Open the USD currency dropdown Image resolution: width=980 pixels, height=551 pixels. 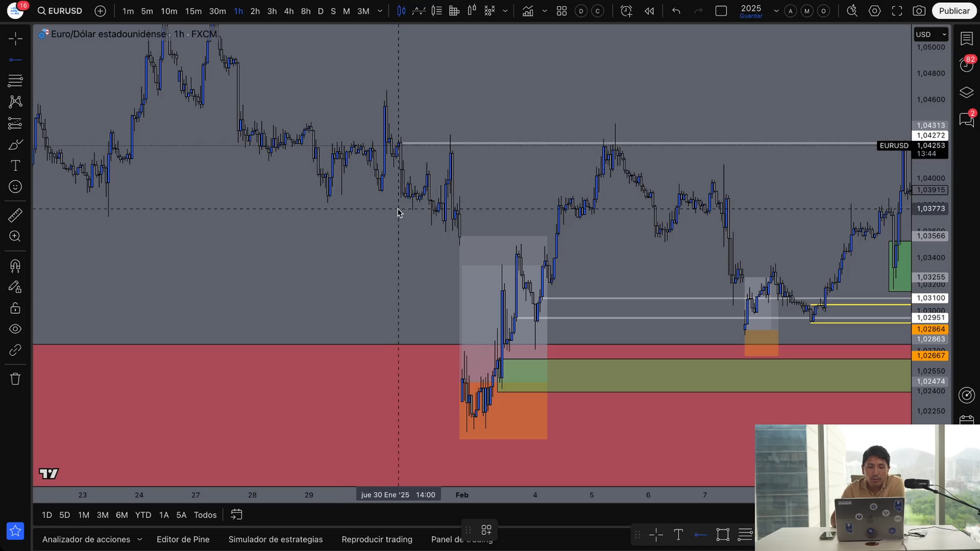(x=930, y=35)
